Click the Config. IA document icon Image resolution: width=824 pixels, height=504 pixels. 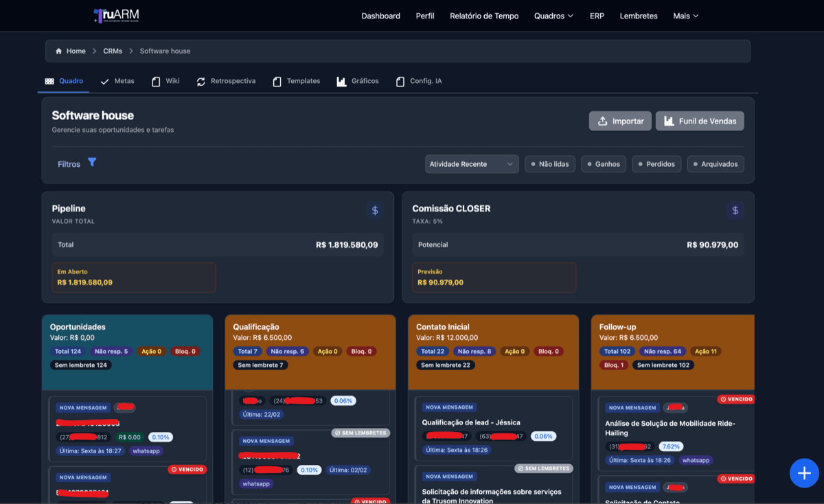click(x=400, y=82)
